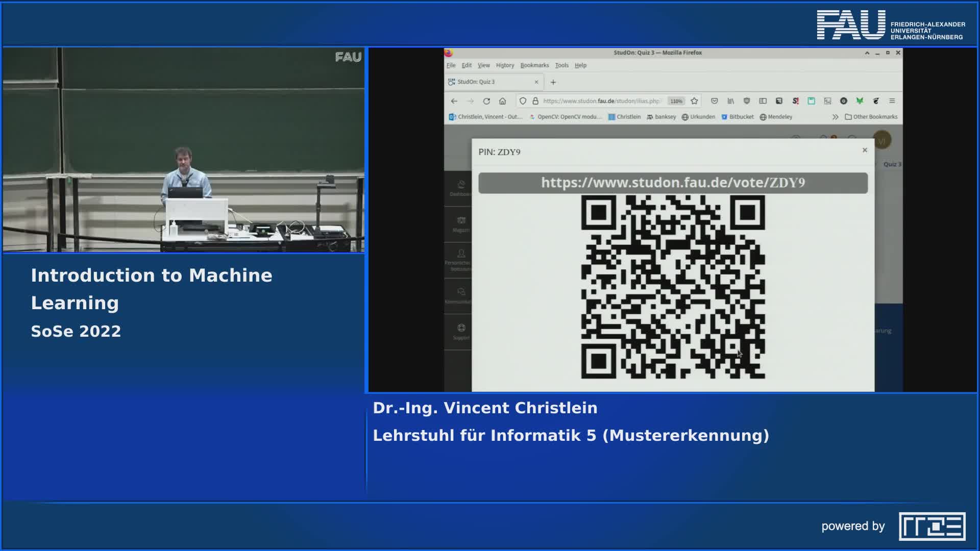Click the Pocket save icon
The height and width of the screenshot is (551, 980).
click(x=715, y=101)
